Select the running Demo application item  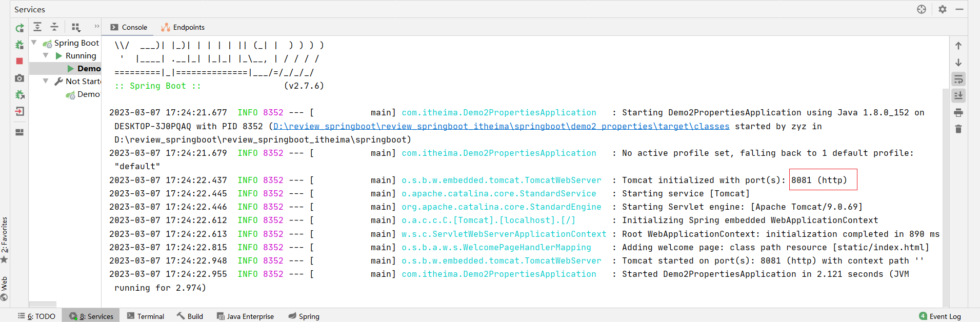click(88, 69)
